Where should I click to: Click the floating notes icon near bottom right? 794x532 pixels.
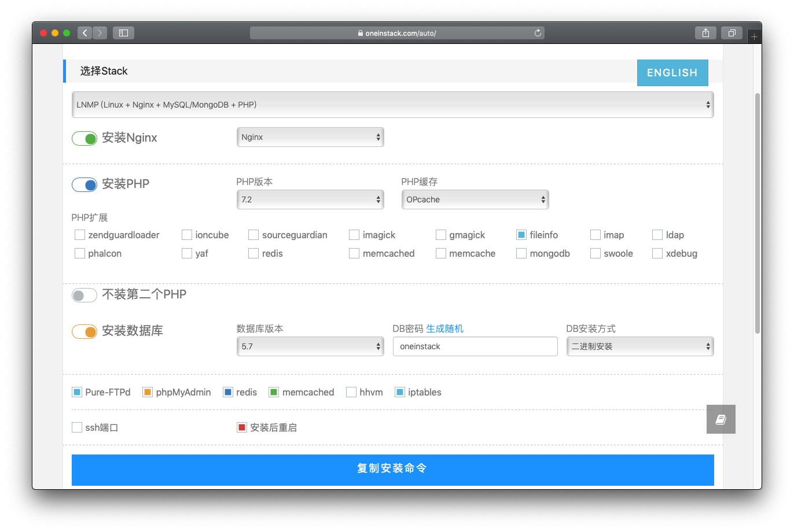[721, 419]
